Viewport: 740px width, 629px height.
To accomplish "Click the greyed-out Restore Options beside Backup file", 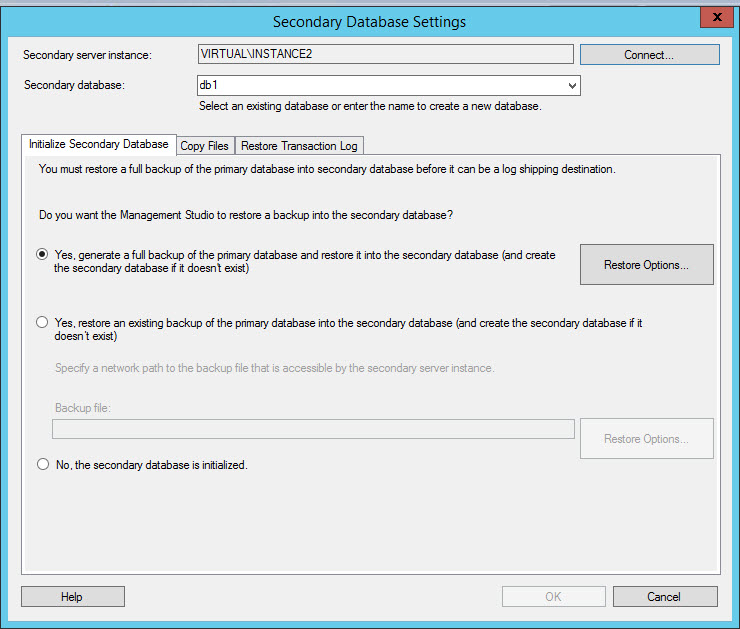I will point(646,439).
